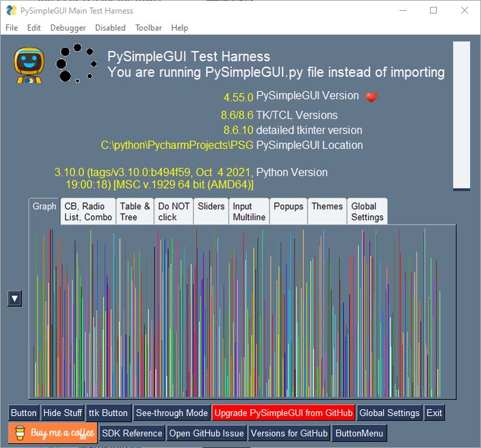Click the 8.6.10 tkinter version value
The width and height of the screenshot is (481, 448).
238,130
